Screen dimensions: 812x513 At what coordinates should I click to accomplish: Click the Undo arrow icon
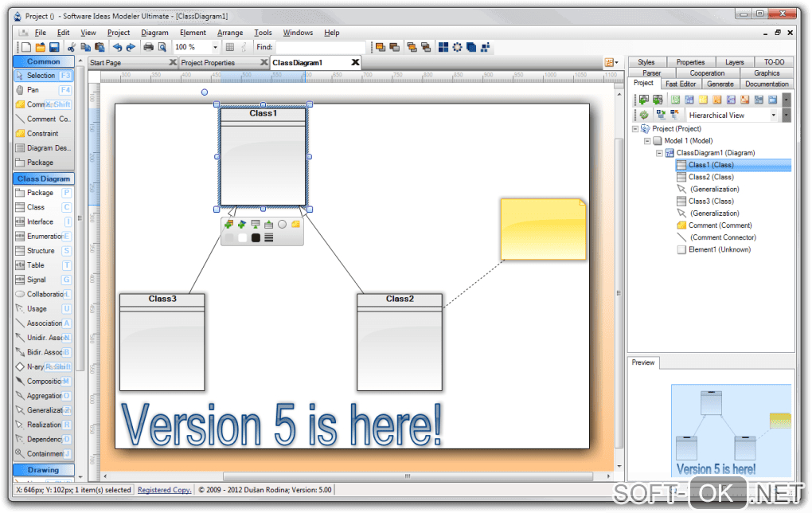click(118, 47)
